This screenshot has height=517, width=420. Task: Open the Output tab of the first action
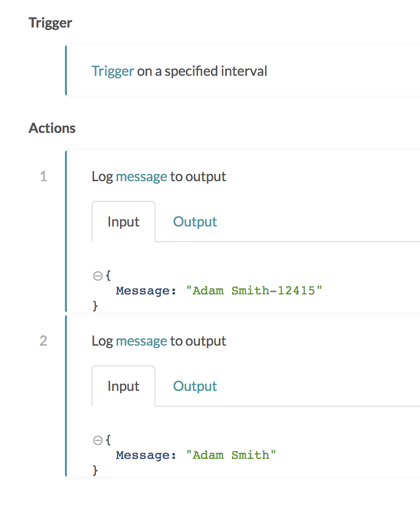point(195,222)
